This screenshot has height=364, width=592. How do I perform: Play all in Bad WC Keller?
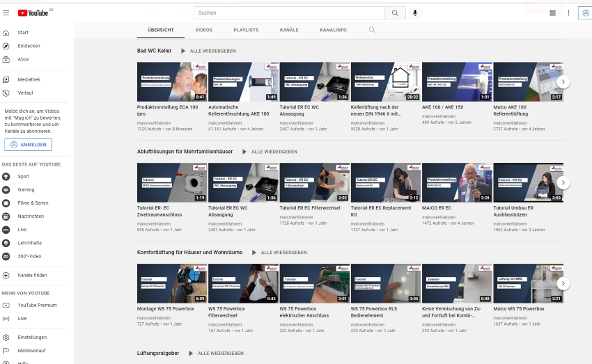click(x=208, y=51)
